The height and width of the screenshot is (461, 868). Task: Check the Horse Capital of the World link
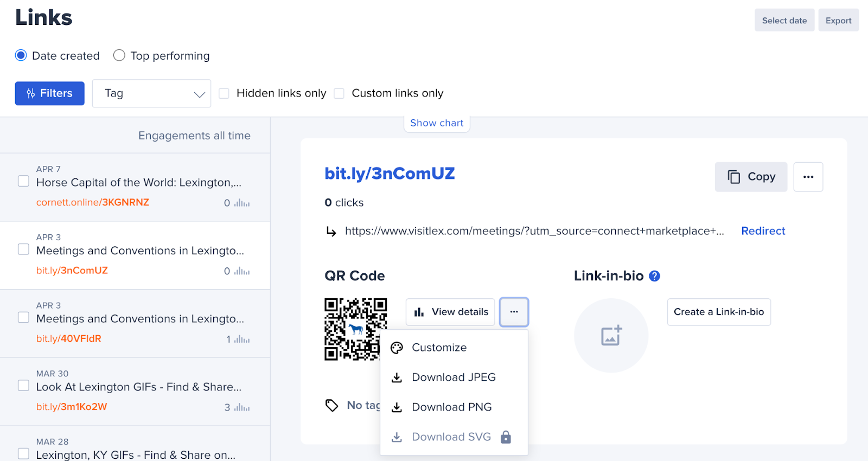coord(23,181)
